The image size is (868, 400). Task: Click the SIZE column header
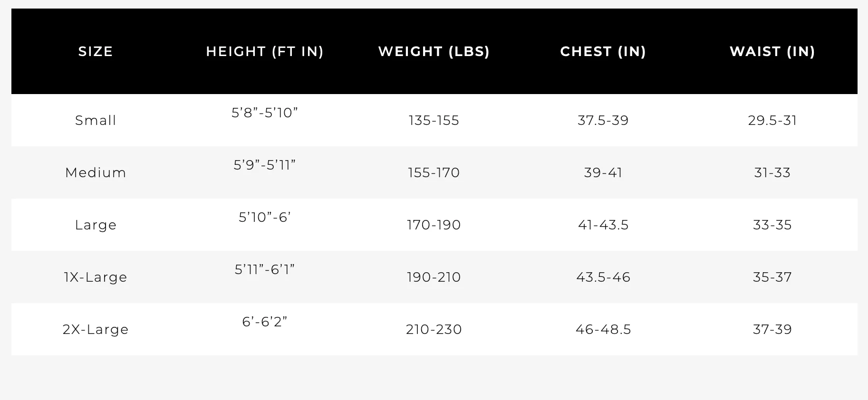click(x=96, y=51)
